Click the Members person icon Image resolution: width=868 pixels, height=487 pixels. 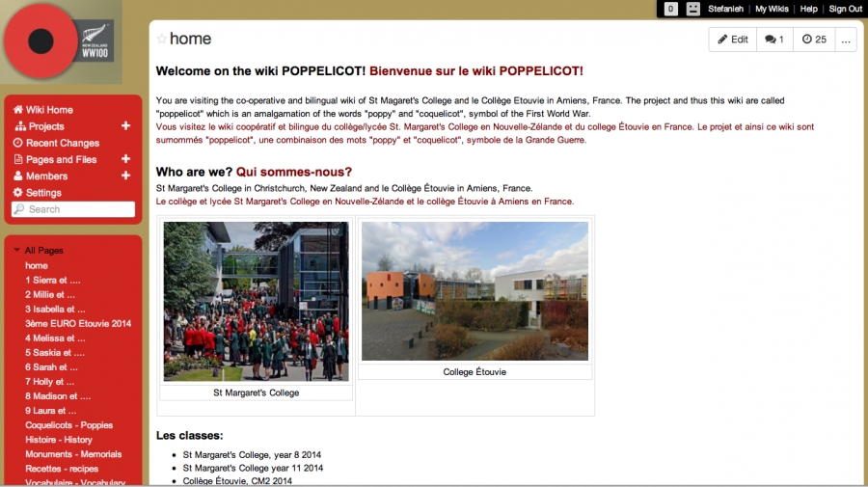click(x=18, y=176)
